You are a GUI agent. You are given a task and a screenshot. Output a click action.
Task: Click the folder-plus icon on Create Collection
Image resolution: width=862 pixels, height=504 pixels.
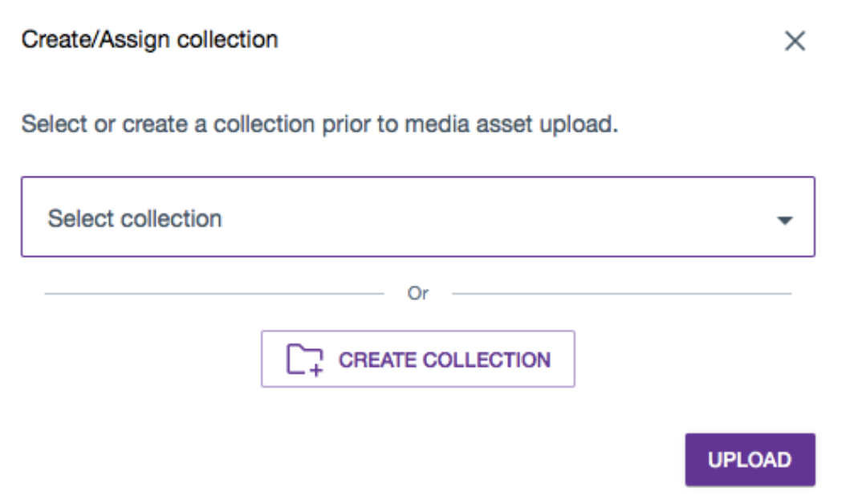[x=303, y=359]
